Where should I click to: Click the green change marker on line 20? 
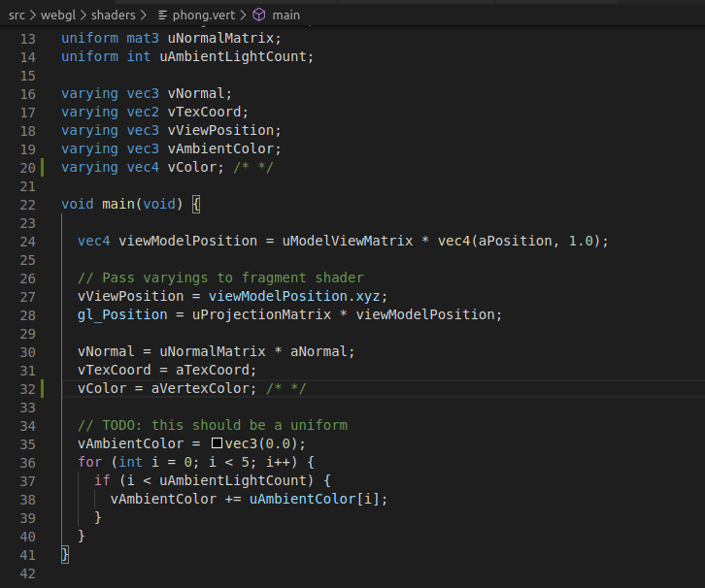(x=43, y=167)
